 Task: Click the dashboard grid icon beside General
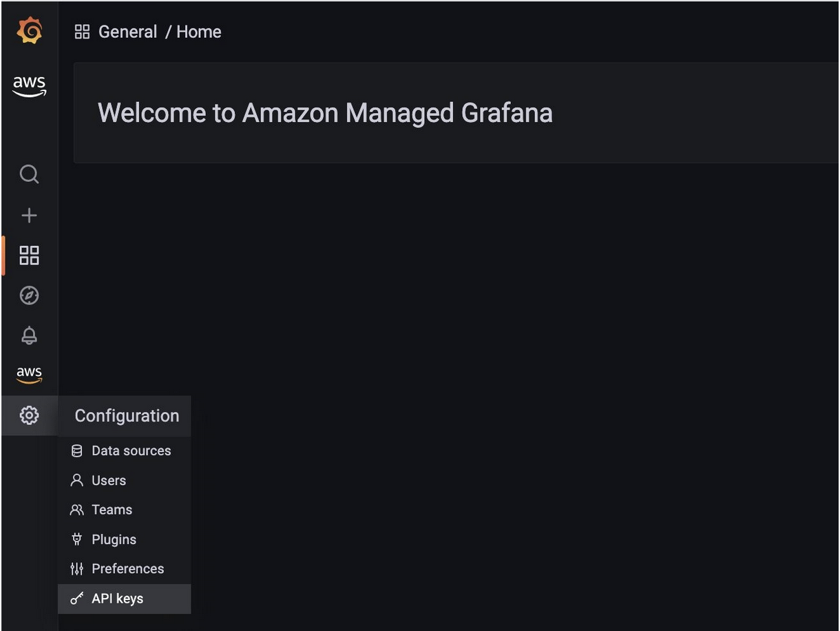coord(82,32)
